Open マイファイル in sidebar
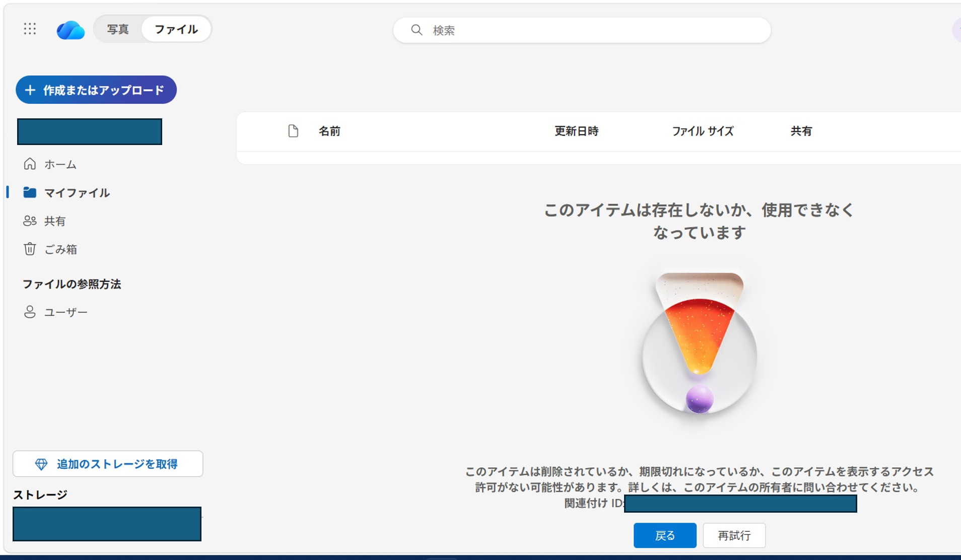Screen dimensions: 961x560 pos(77,192)
